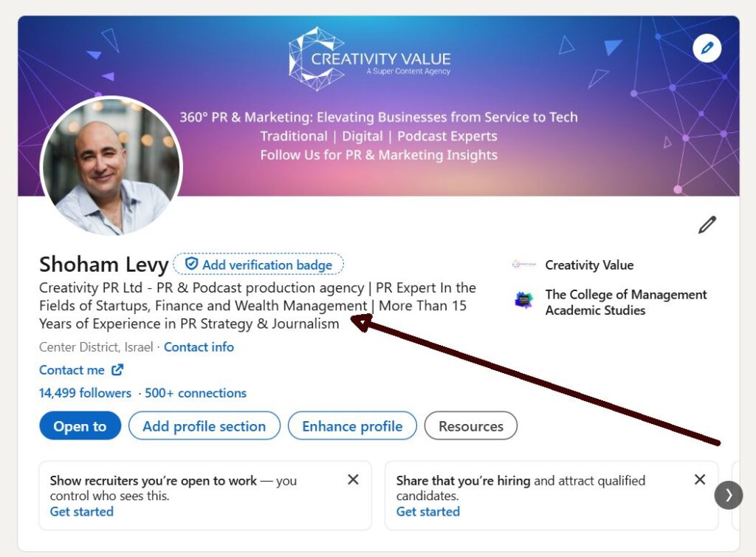Click the Creativity Value company logo icon
The image size is (756, 557).
pyautogui.click(x=523, y=264)
